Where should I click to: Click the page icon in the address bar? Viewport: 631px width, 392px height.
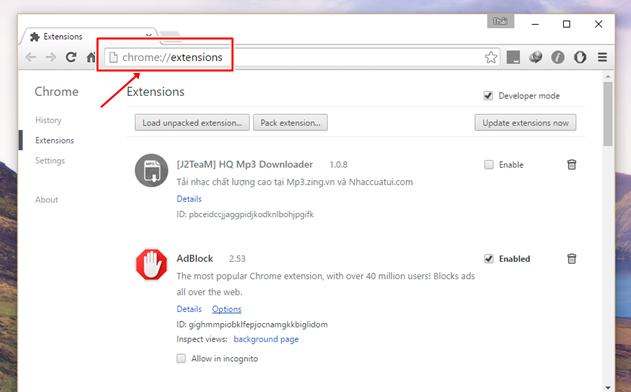[114, 57]
